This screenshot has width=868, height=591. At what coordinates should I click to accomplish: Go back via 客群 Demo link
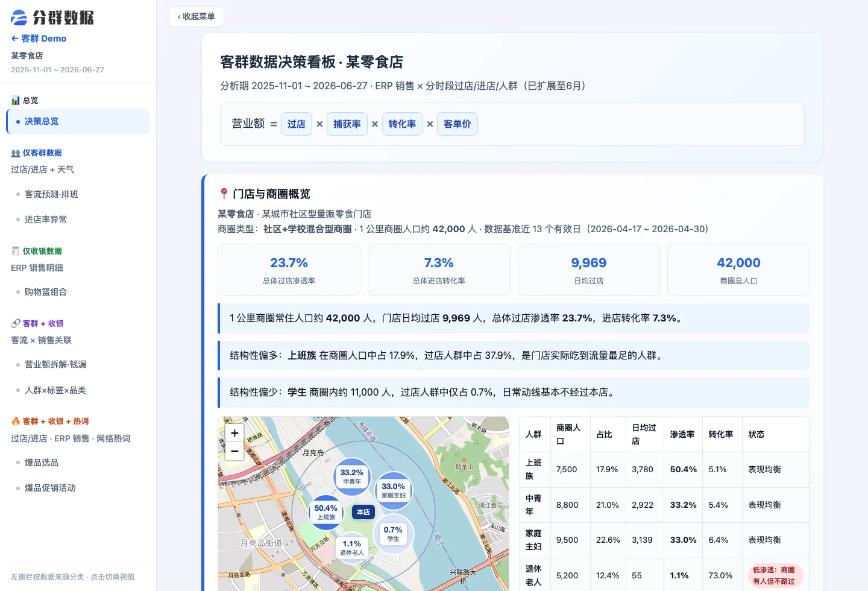click(39, 39)
